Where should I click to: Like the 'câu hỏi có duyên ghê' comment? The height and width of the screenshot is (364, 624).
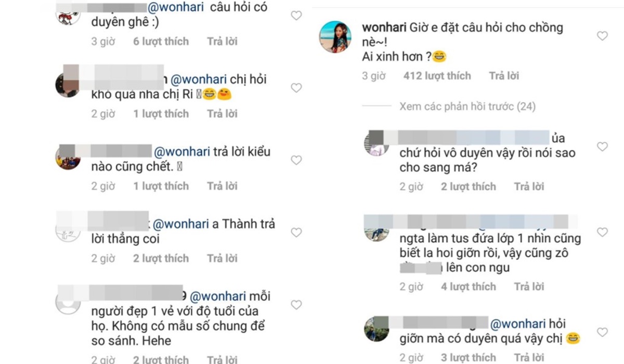click(296, 16)
